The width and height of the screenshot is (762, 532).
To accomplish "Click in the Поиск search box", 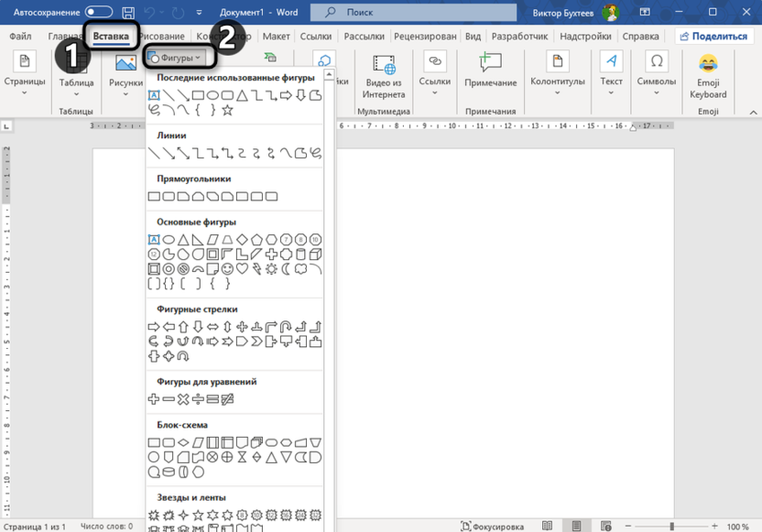I will (x=413, y=13).
